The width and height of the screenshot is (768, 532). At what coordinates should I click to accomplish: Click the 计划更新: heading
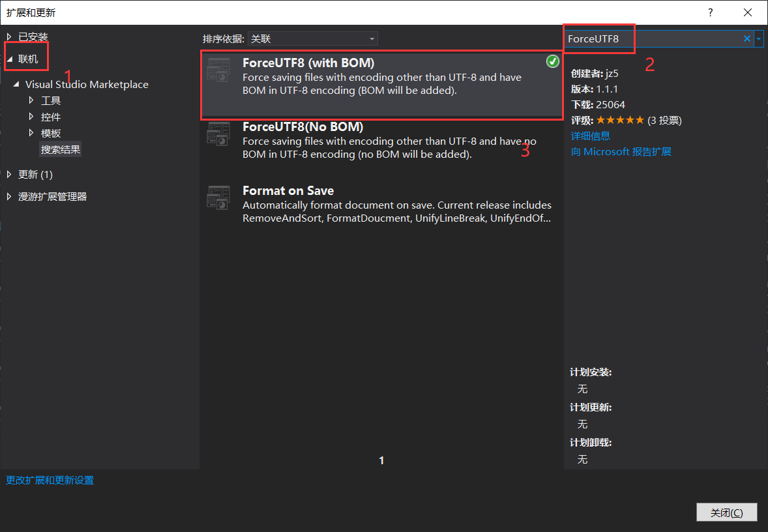pos(591,407)
